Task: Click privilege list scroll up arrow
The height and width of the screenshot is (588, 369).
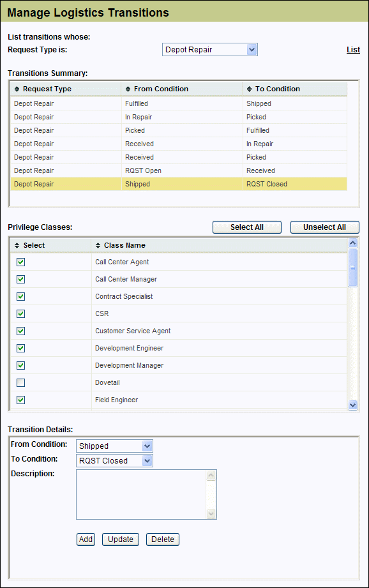Action: [x=352, y=243]
